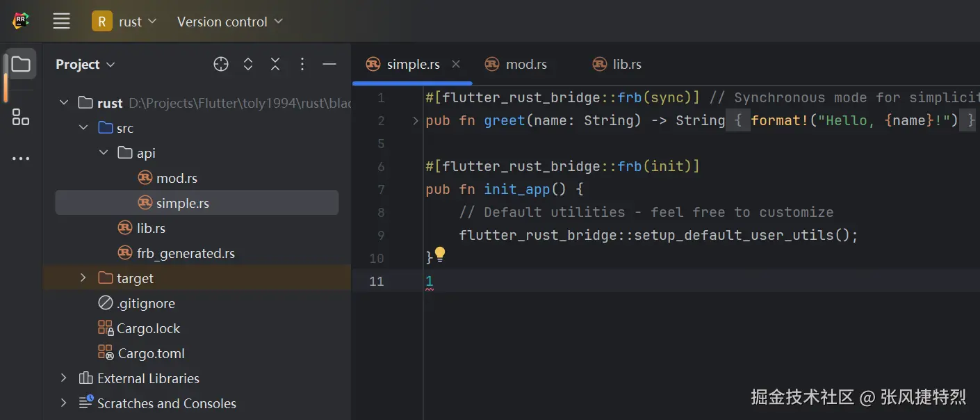Switch to the simple.rs editor tab
Image resolution: width=980 pixels, height=420 pixels.
tap(413, 64)
